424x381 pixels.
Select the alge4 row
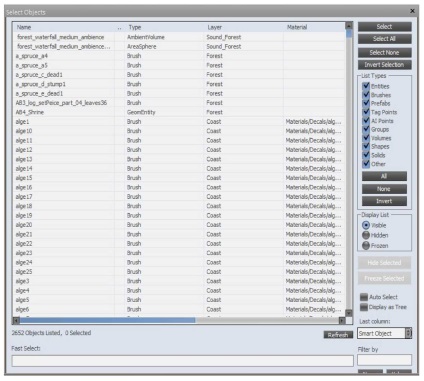pyautogui.click(x=179, y=290)
